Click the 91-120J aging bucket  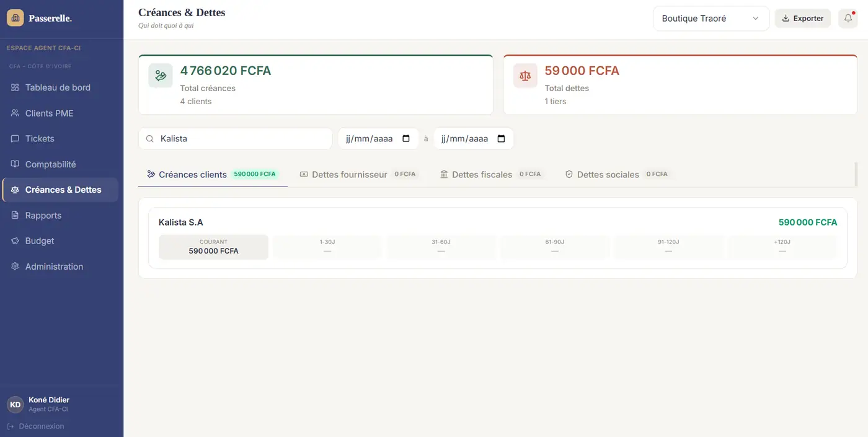tap(668, 247)
